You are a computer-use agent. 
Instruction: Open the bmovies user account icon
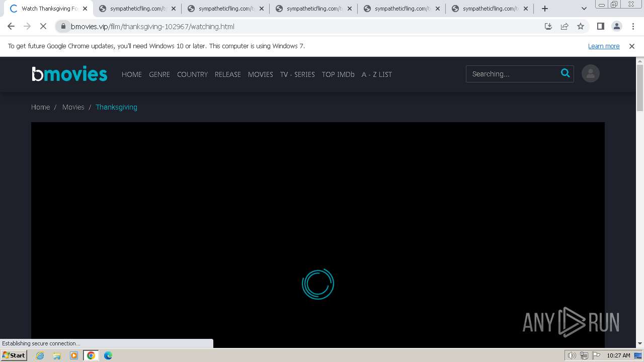[x=591, y=74]
